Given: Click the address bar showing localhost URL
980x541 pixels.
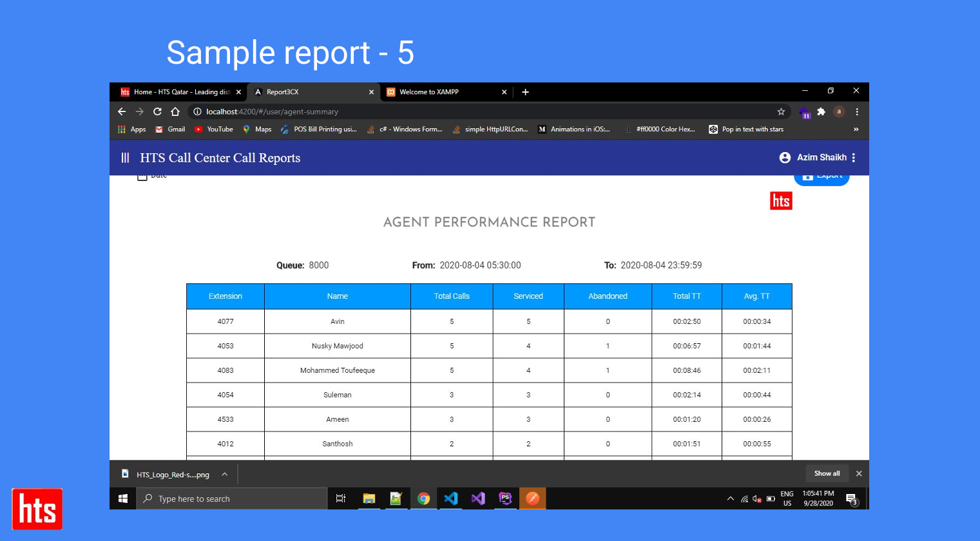Looking at the screenshot, I should pyautogui.click(x=451, y=111).
